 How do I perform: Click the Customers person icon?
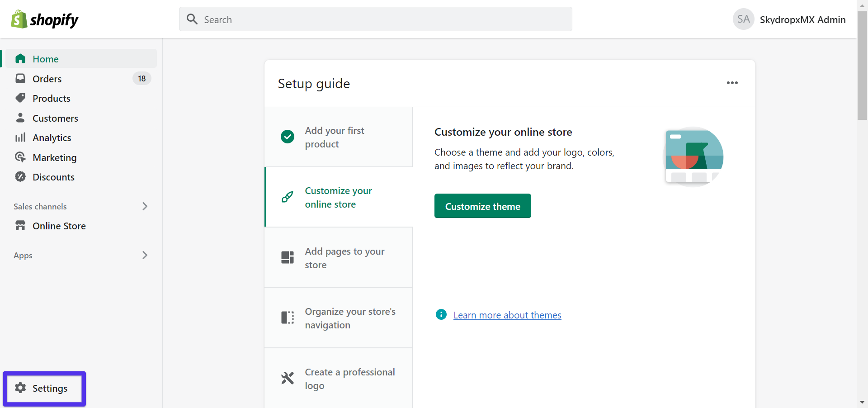click(20, 118)
